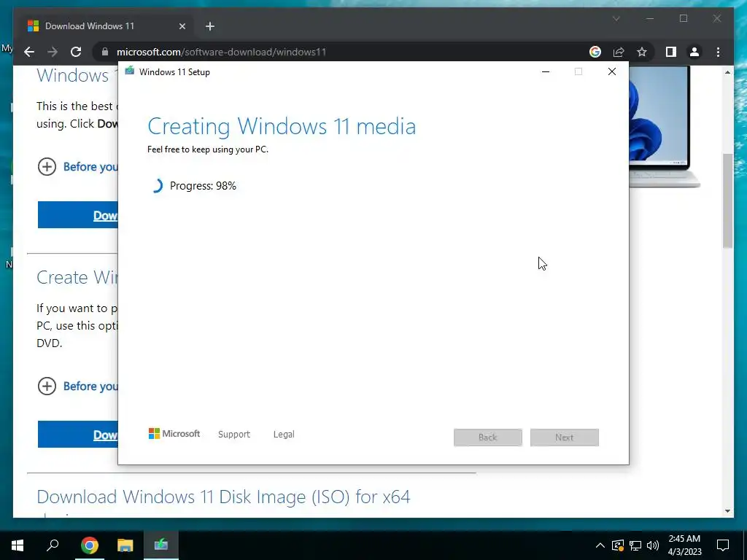Click the disabled Next button
747x560 pixels.
[565, 437]
